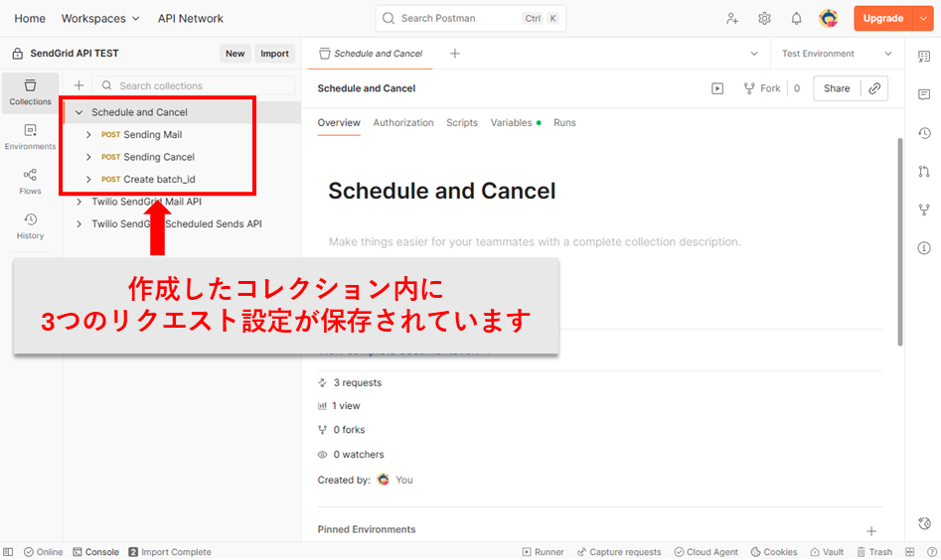Viewport: 941px width, 560px height.
Task: Fork the Schedule and Cancel collection
Action: pyautogui.click(x=762, y=88)
